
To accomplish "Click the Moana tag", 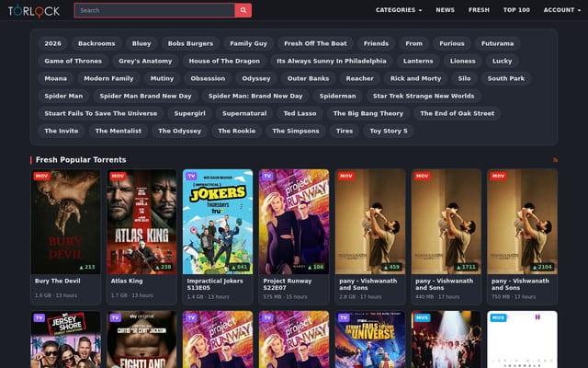I will coord(55,78).
